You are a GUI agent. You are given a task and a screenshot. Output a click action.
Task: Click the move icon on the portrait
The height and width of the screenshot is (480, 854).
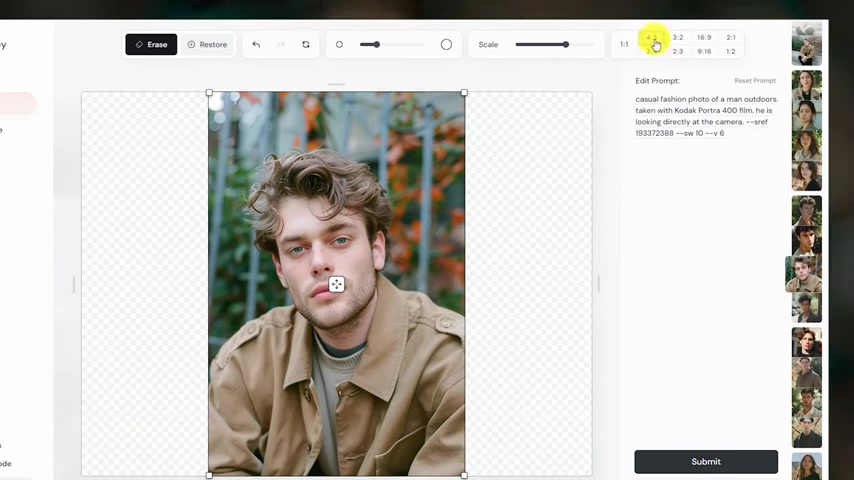pos(337,284)
